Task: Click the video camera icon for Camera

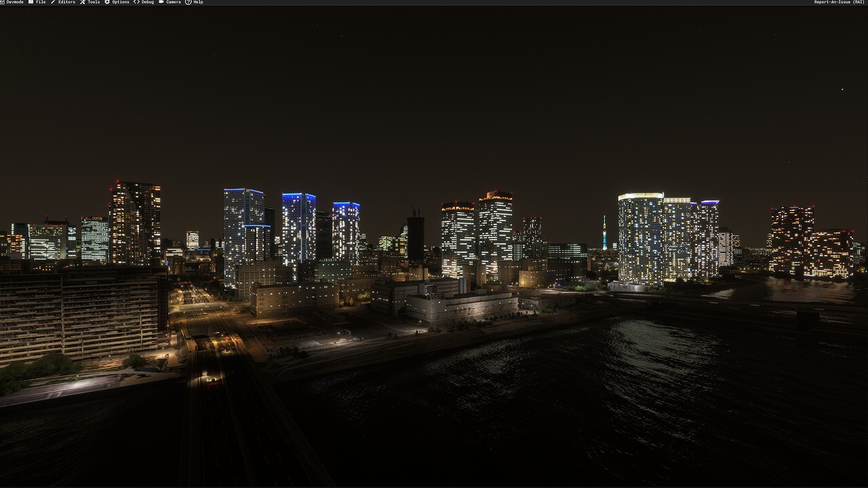Action: 161,2
